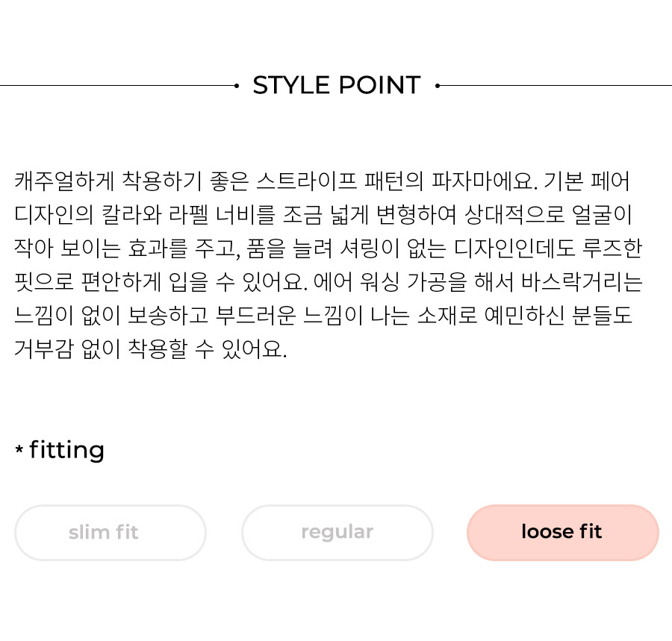The height and width of the screenshot is (641, 672).
Task: Click the STYLE POINT heading
Action: [x=337, y=85]
